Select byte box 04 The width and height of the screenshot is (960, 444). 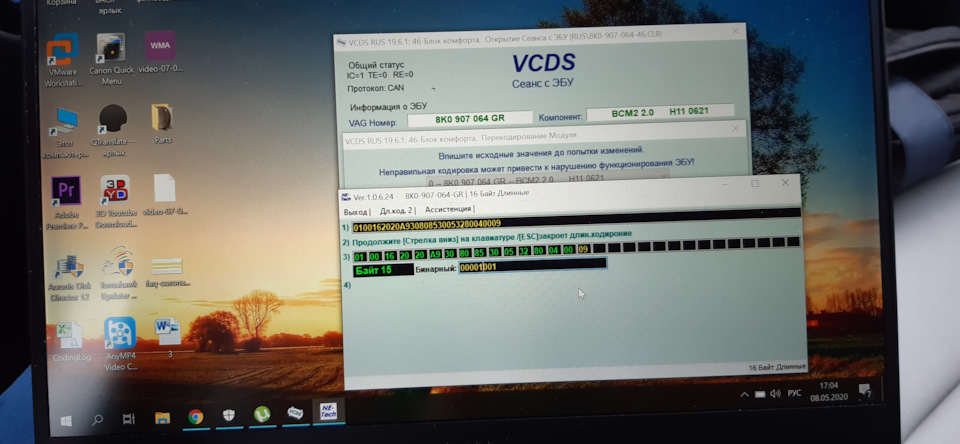pyautogui.click(x=553, y=250)
